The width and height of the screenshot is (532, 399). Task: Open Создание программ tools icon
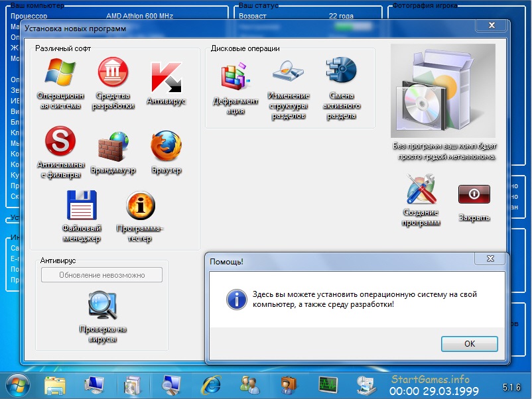pyautogui.click(x=421, y=190)
